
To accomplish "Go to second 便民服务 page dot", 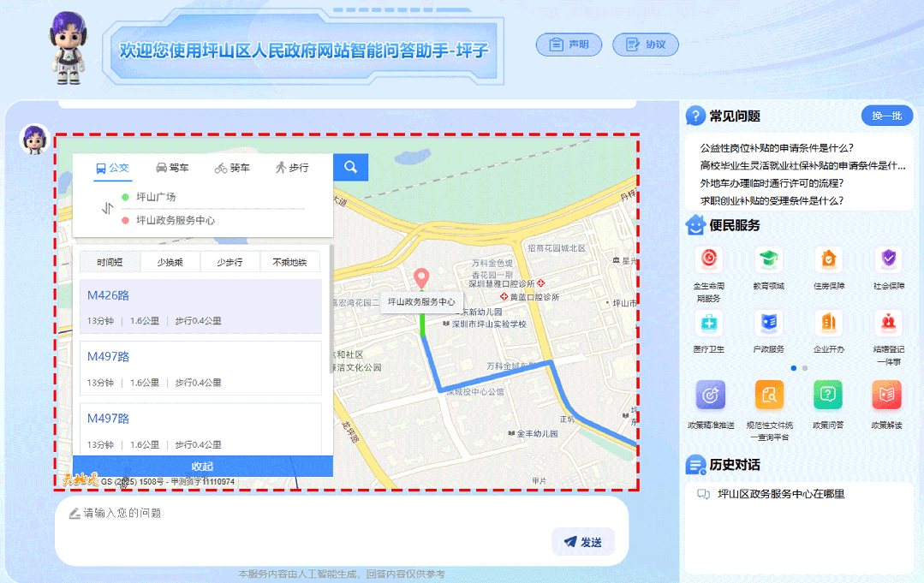I will (x=805, y=367).
